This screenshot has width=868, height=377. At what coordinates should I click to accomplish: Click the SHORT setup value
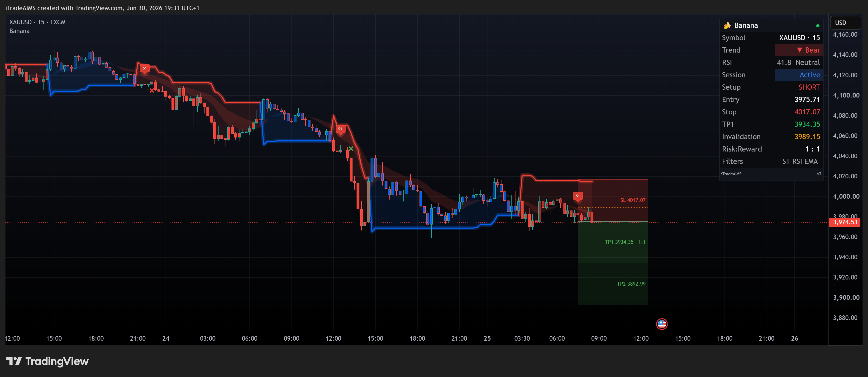(809, 87)
